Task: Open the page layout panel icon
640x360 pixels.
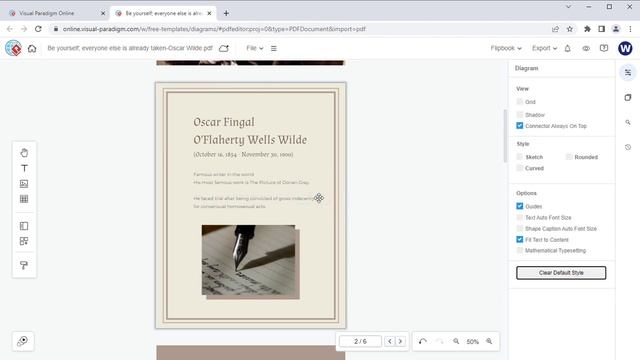Action: [24, 226]
